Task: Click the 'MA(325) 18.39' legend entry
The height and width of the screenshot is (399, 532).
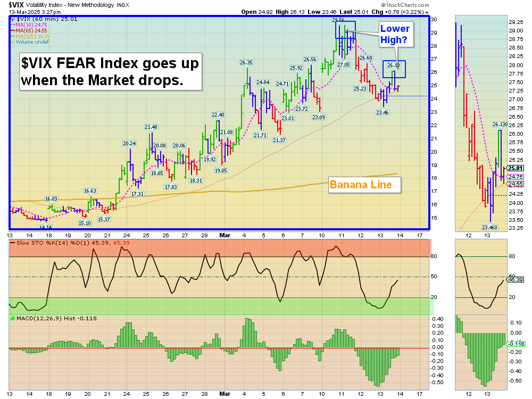Action: coord(31,36)
